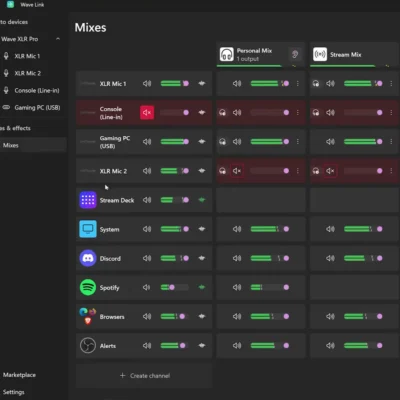Adjust System volume slider in Personal Mix

tap(270, 229)
